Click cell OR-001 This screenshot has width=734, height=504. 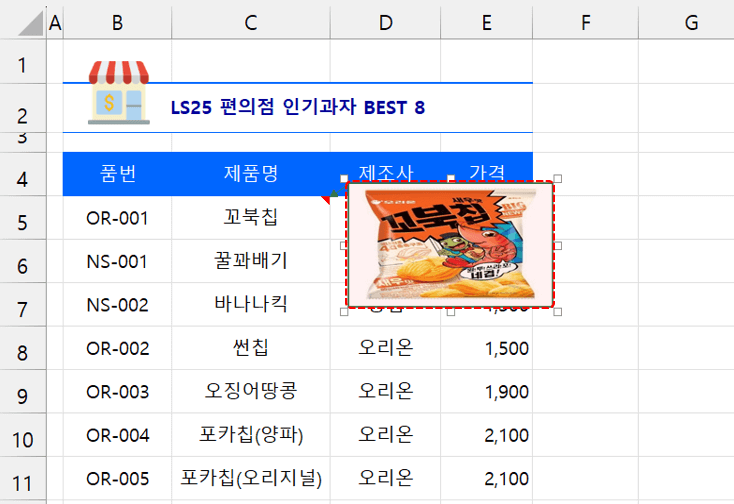click(117, 218)
